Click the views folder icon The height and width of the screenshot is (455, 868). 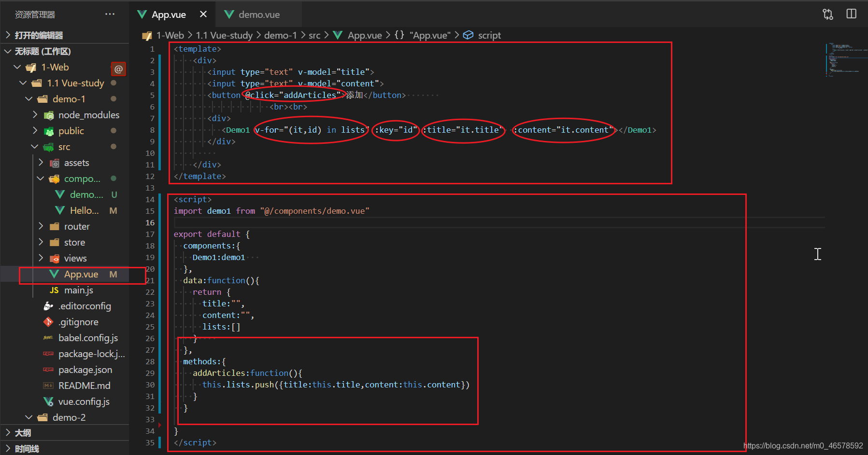[55, 259]
